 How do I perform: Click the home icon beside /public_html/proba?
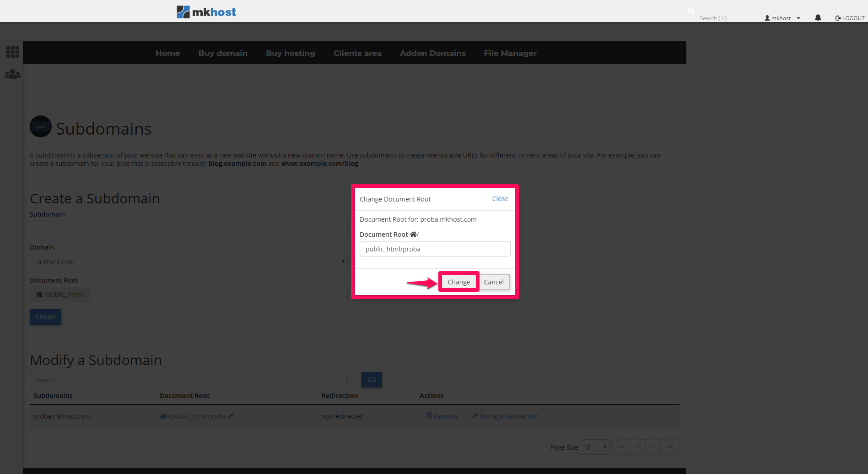(163, 416)
